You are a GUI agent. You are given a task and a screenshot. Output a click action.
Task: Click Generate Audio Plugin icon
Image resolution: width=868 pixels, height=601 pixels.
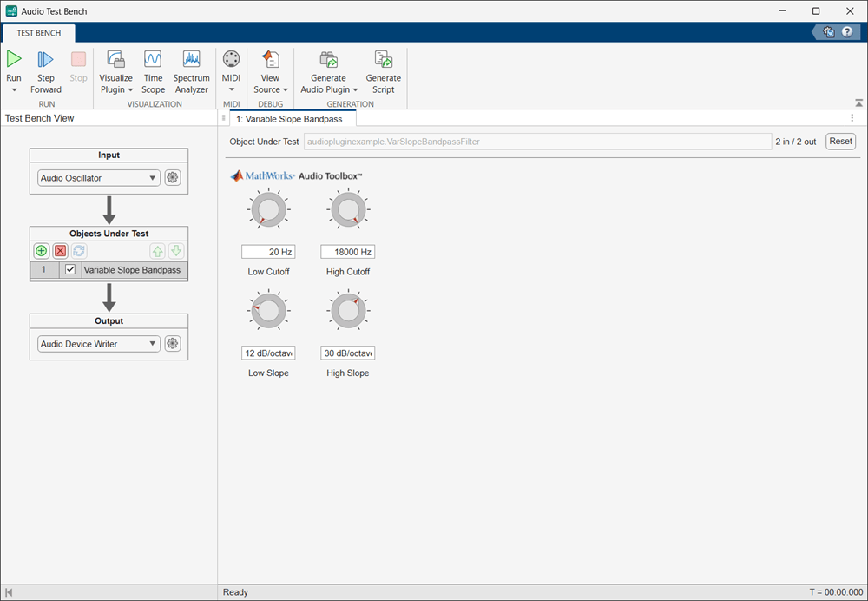point(328,59)
